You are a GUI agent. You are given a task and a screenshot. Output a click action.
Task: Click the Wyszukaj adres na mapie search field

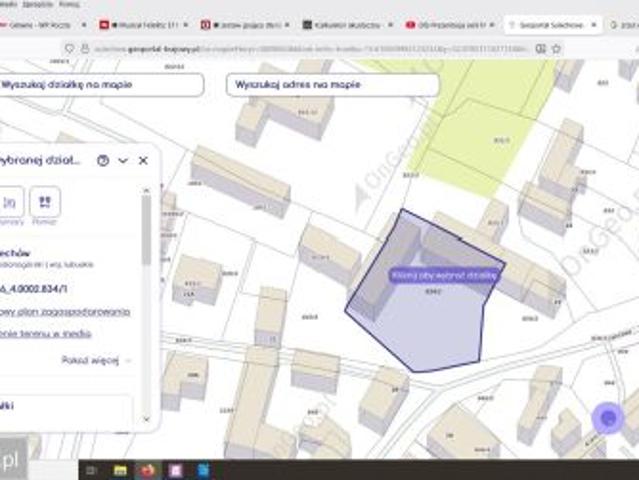click(x=332, y=85)
